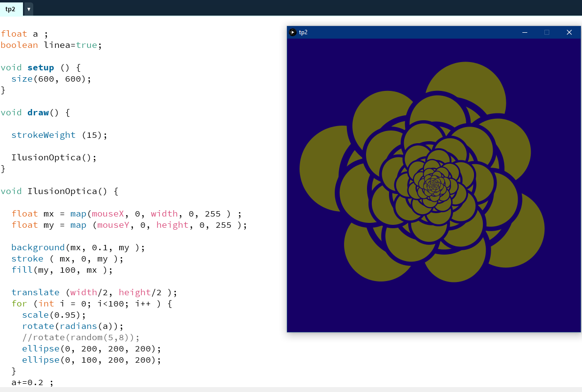Minimize the tp2 sketch window

pyautogui.click(x=525, y=32)
